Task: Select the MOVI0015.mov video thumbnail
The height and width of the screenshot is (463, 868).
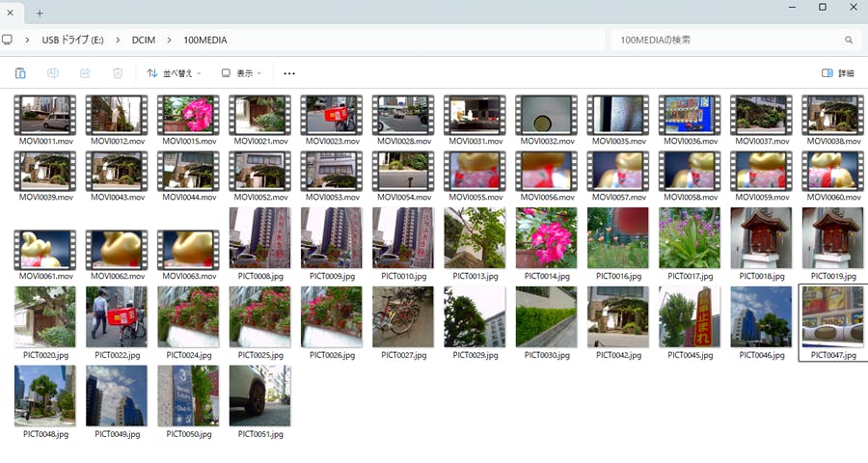Action: tap(188, 115)
